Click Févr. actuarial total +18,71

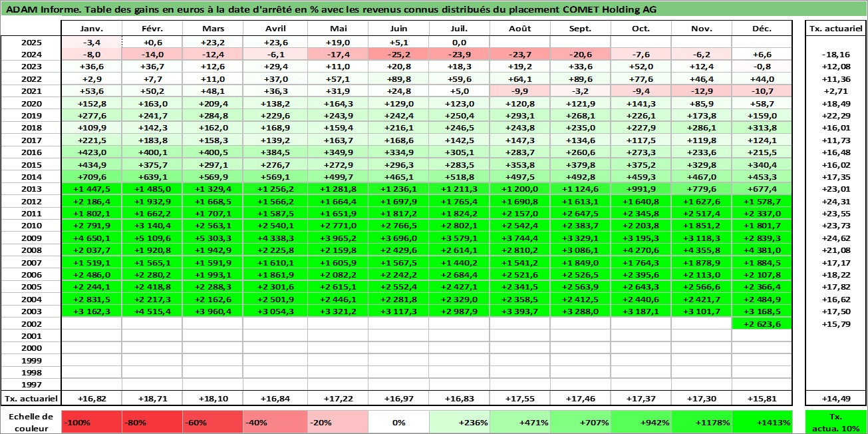(x=152, y=399)
